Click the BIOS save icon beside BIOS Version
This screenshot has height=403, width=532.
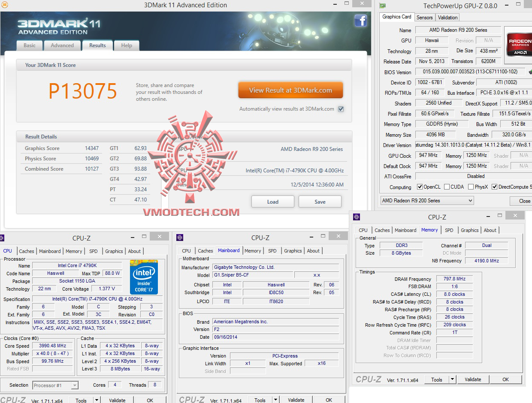[x=530, y=72]
